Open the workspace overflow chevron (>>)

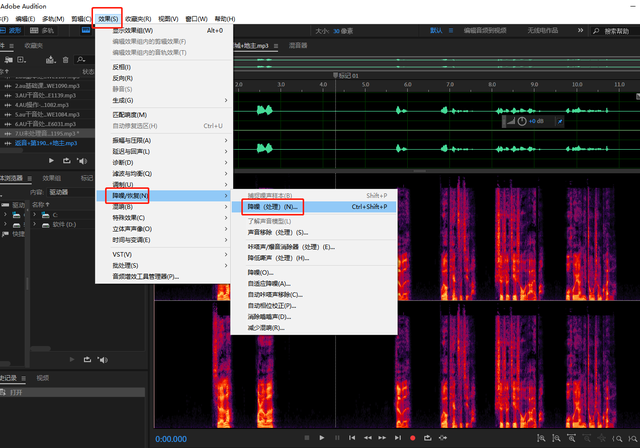(x=580, y=30)
